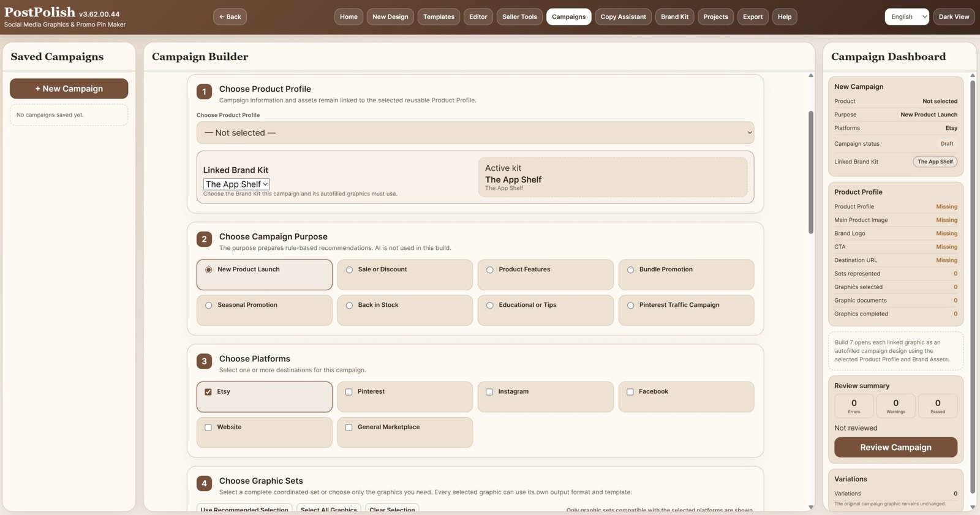Viewport: 980px width, 515px height.
Task: Click the Campaign Builder scrollbar thumb
Action: (x=811, y=171)
